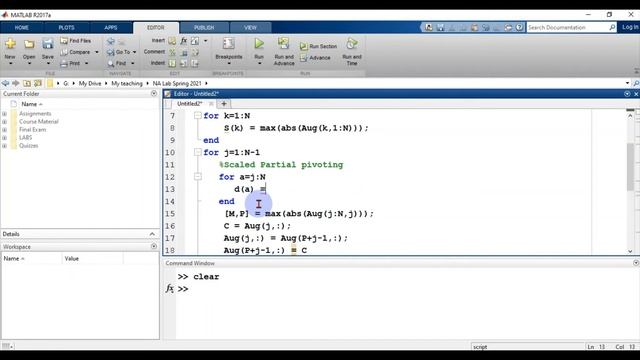Collapse the for loop on line 12
640x360 pixels.
tap(198, 177)
